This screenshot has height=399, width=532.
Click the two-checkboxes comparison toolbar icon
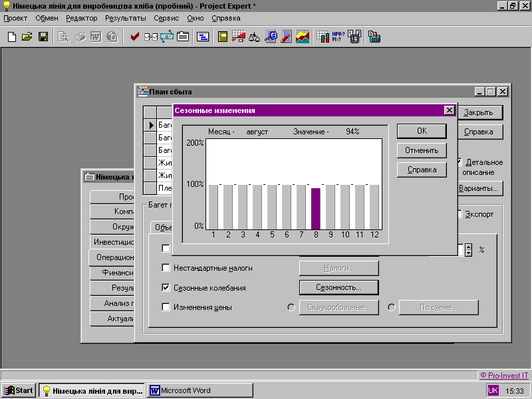(x=151, y=37)
